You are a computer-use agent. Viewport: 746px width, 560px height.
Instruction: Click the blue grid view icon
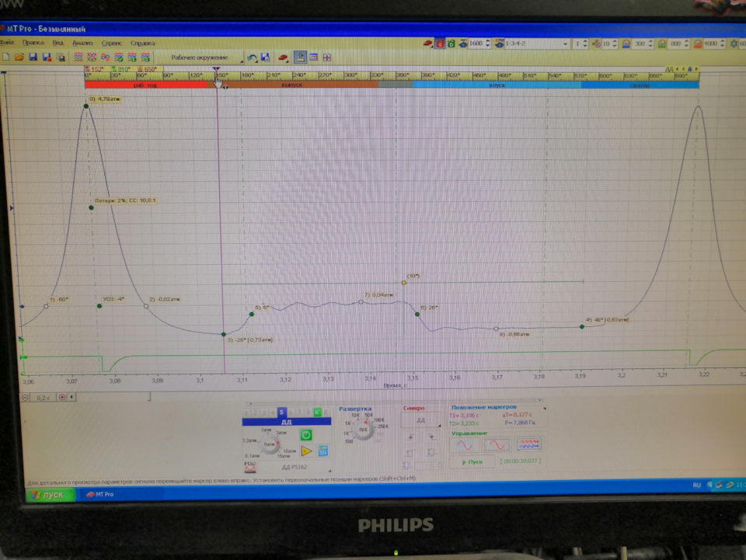pyautogui.click(x=313, y=57)
